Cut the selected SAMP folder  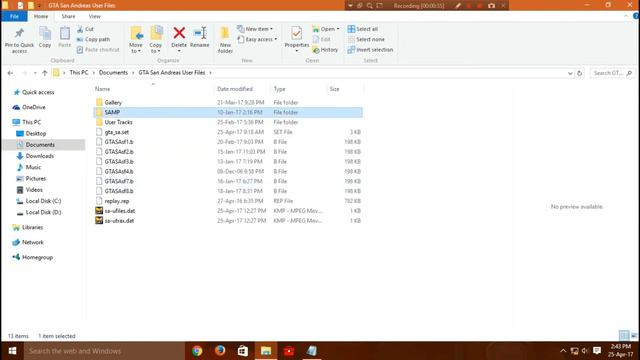[x=85, y=29]
